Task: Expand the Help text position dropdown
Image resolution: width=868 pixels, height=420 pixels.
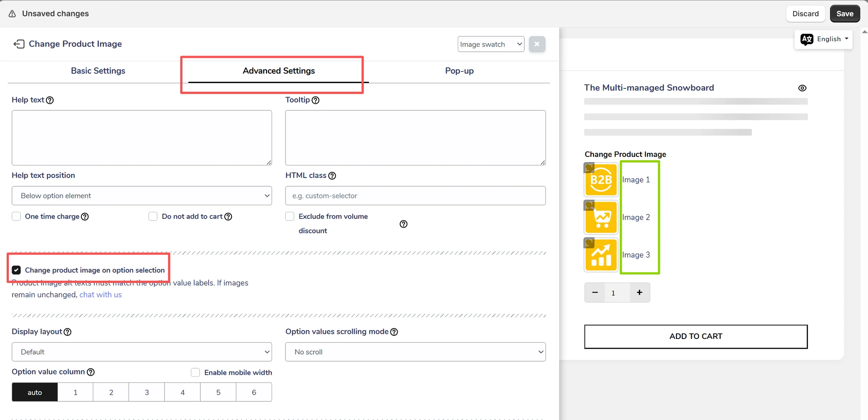Action: click(x=142, y=196)
